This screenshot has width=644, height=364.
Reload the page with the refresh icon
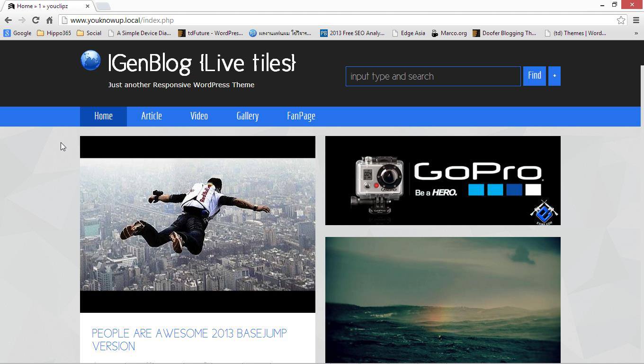tap(36, 20)
